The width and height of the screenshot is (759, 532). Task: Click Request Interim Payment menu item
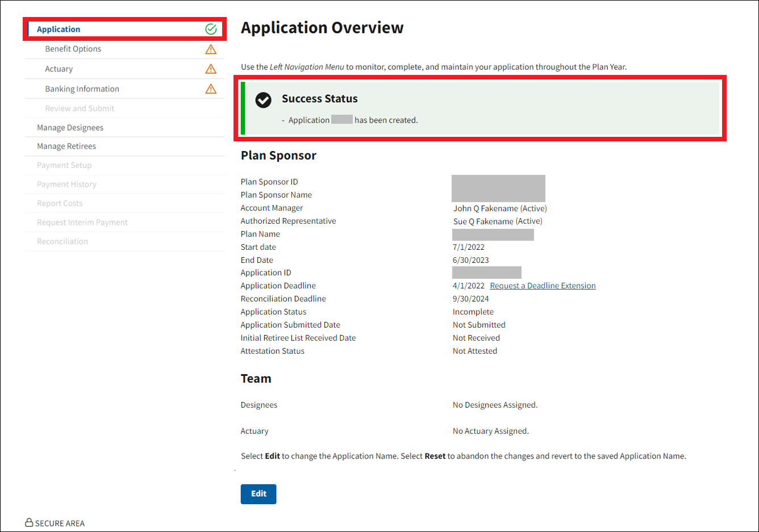pyautogui.click(x=82, y=223)
